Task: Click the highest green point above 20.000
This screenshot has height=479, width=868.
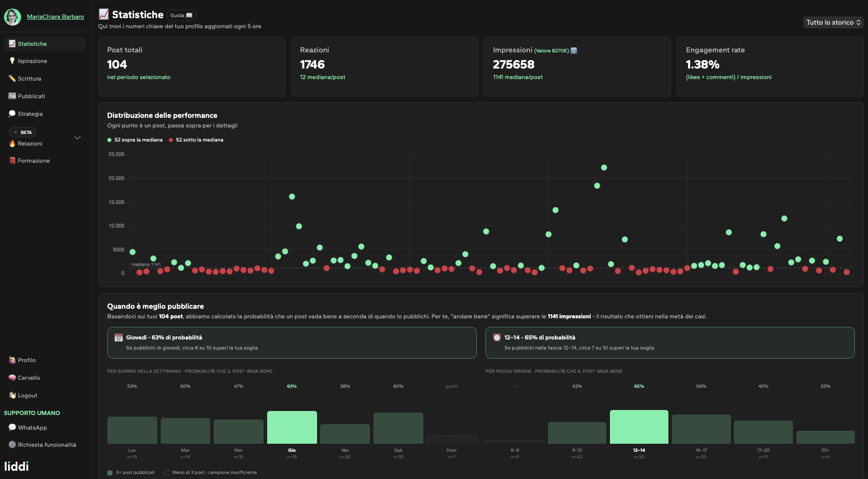Action: (x=604, y=168)
